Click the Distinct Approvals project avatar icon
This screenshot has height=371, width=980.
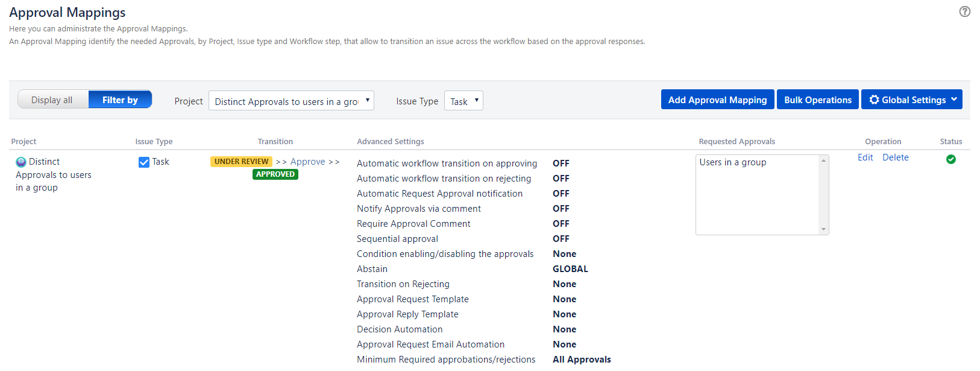coord(21,162)
